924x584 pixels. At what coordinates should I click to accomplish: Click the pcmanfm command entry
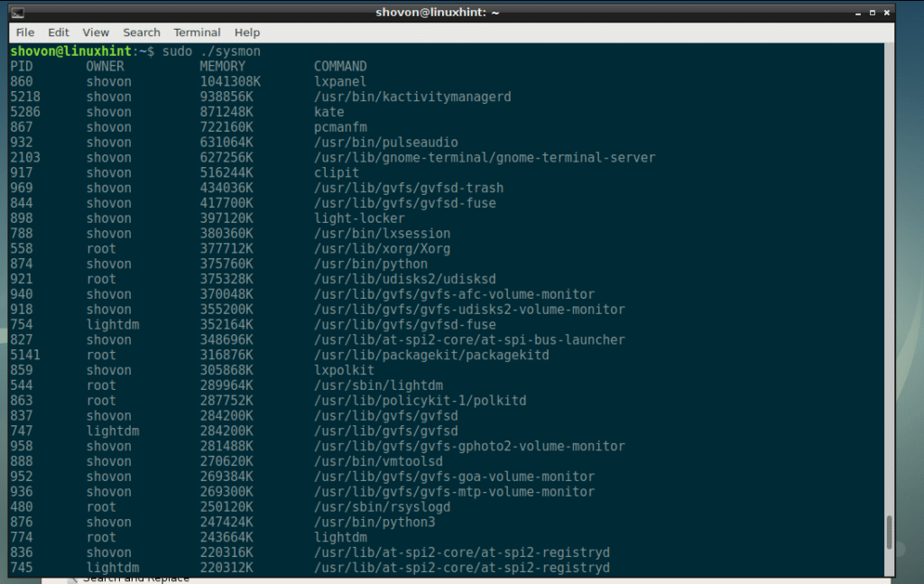coord(340,127)
